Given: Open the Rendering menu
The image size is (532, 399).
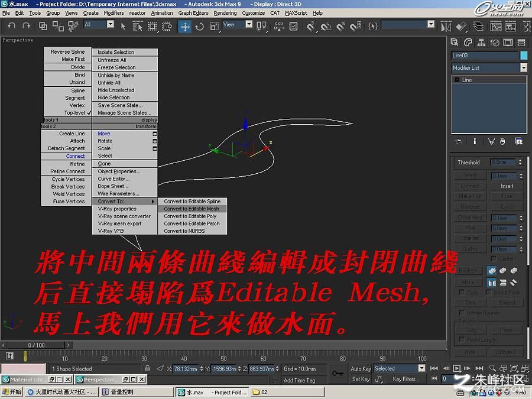Looking at the screenshot, I should click(x=225, y=13).
